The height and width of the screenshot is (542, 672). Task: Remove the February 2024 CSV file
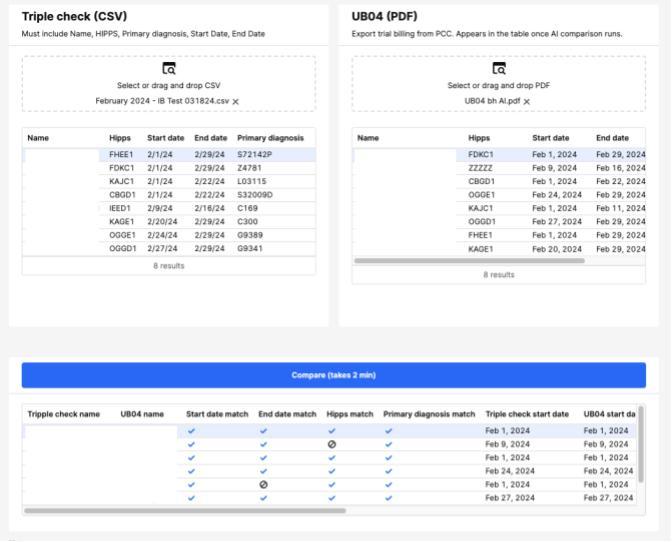click(x=236, y=102)
